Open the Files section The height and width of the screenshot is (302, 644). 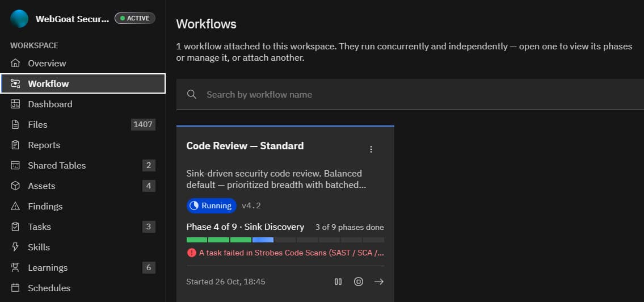83,124
